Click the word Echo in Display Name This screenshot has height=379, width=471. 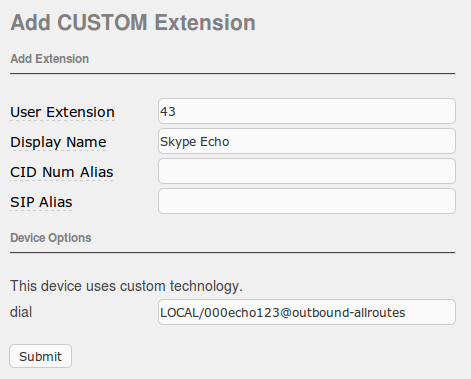215,142
